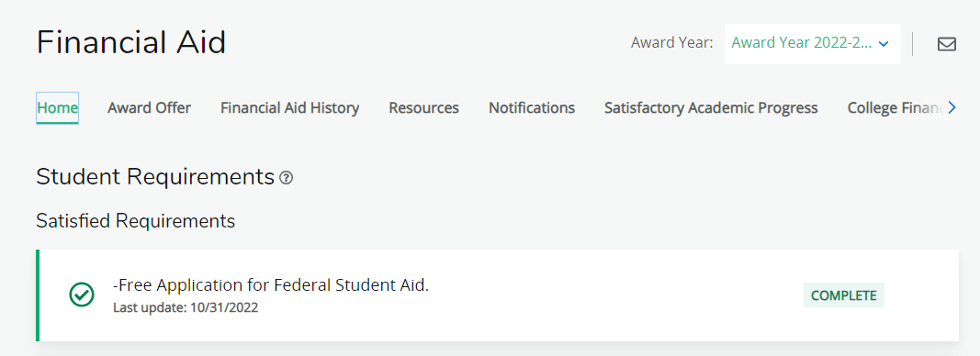980x356 pixels.
Task: Click the COMPLETE status badge
Action: pyautogui.click(x=844, y=295)
